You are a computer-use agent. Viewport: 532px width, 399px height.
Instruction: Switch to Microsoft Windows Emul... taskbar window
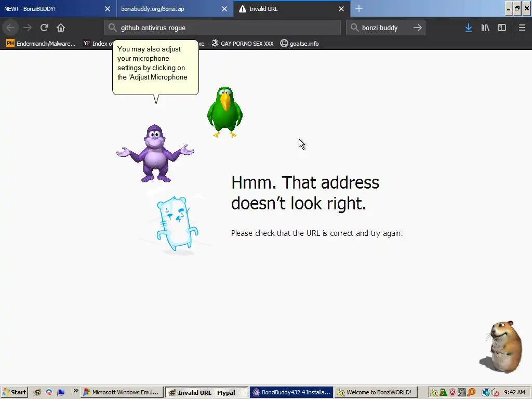point(122,392)
